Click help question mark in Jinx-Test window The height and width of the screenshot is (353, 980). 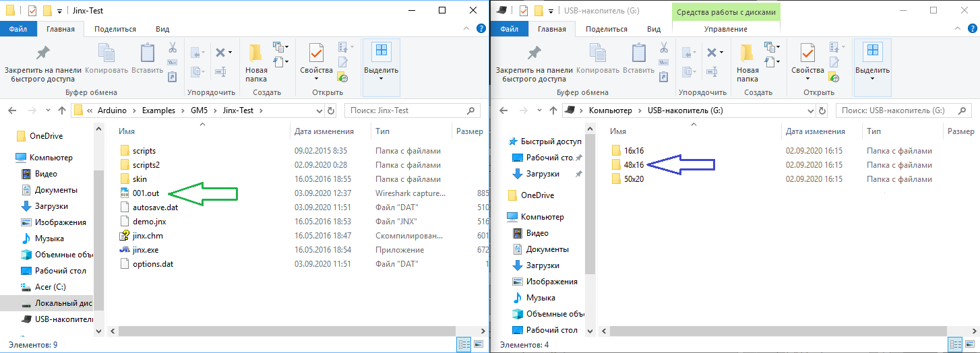tap(481, 29)
